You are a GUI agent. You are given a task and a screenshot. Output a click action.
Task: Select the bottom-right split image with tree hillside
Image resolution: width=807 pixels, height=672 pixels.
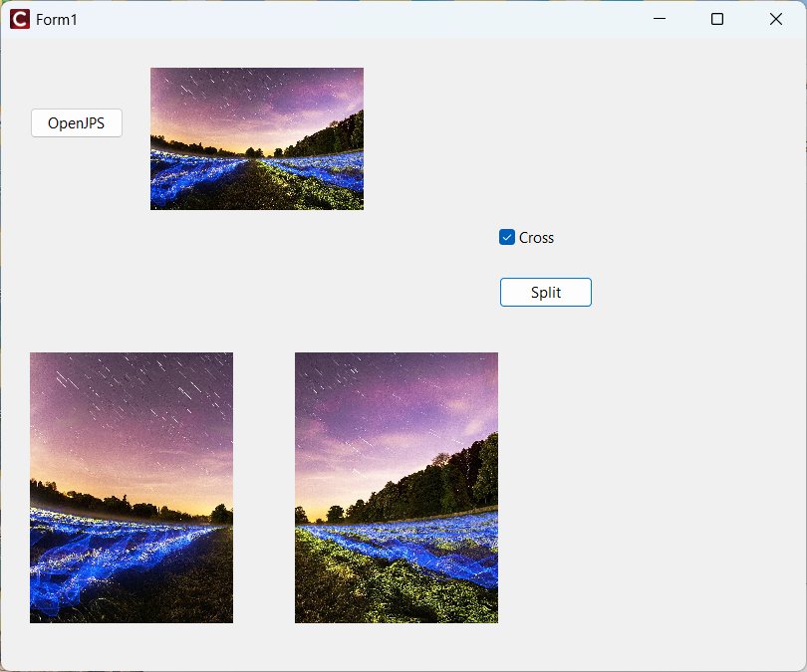click(x=397, y=488)
